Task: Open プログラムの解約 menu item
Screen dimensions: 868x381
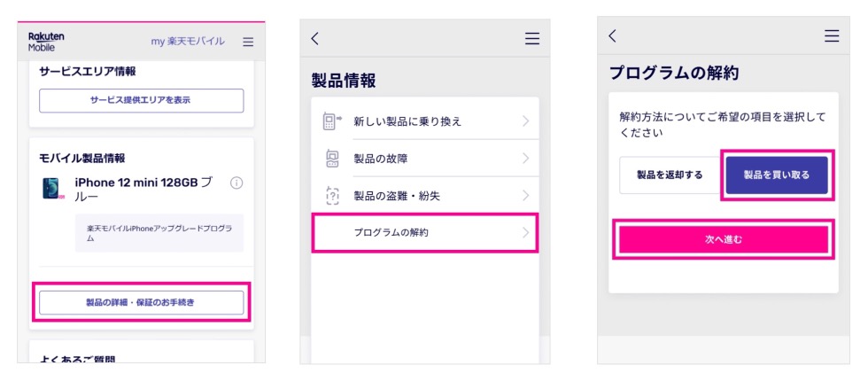Action: [425, 233]
